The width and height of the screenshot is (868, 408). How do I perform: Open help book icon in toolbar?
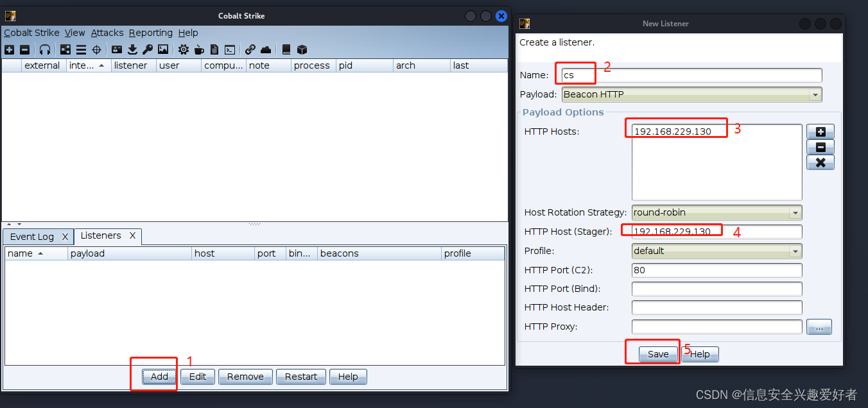click(x=286, y=49)
